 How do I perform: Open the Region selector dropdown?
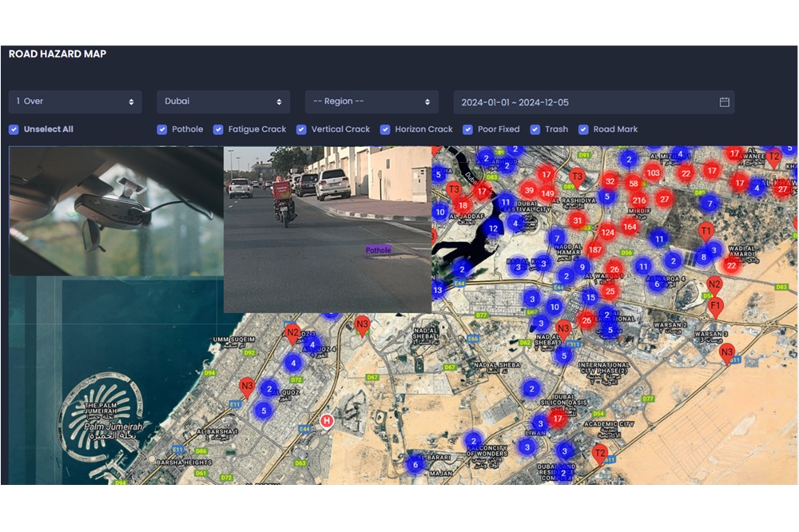372,102
